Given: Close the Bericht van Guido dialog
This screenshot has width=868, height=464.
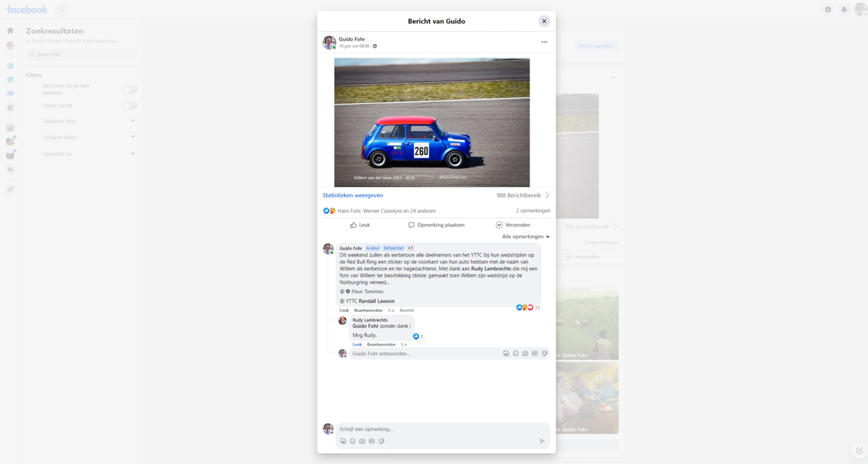Looking at the screenshot, I should pos(544,21).
